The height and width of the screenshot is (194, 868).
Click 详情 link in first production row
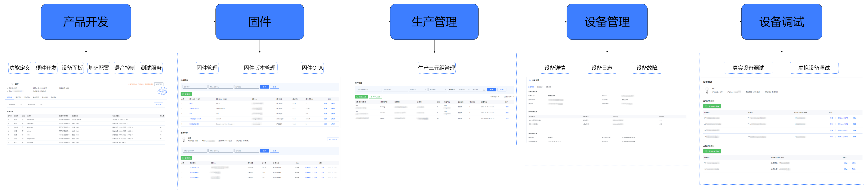pyautogui.click(x=507, y=107)
